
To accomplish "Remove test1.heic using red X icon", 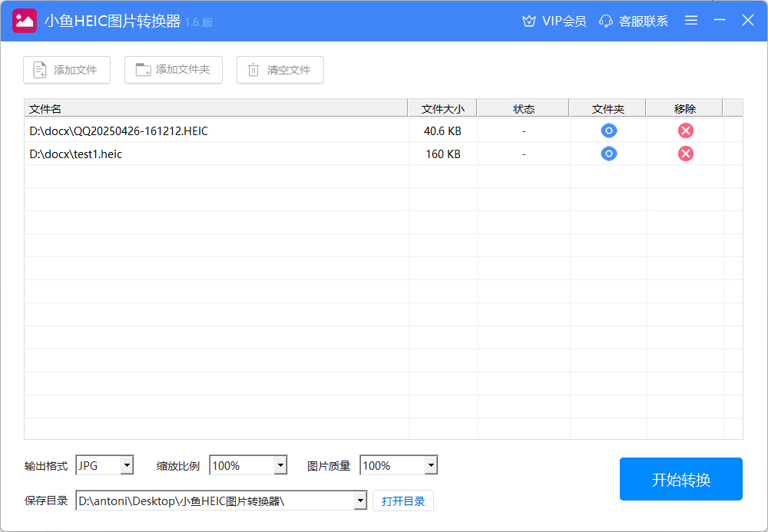I will [684, 154].
